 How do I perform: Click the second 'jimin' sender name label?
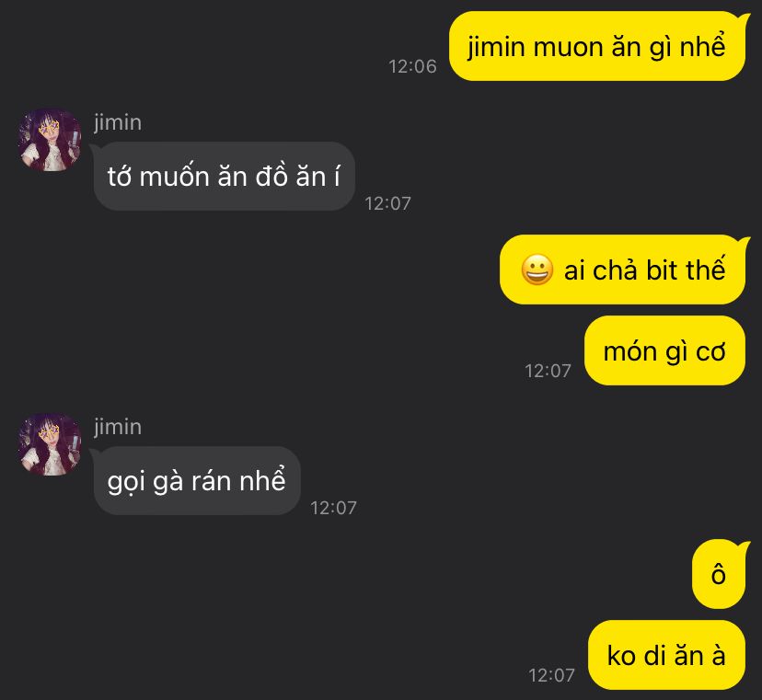[118, 427]
